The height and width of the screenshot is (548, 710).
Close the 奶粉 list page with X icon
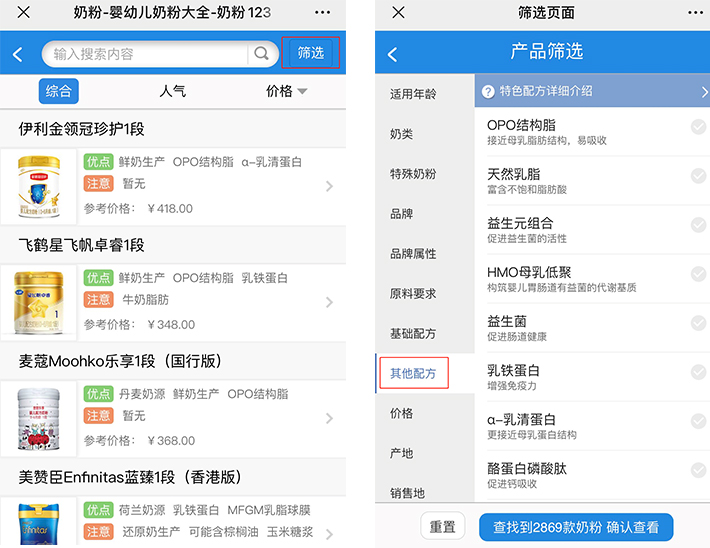click(23, 12)
